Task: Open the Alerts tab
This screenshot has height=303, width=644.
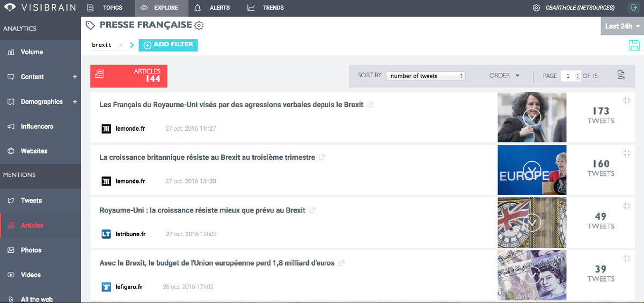Action: click(213, 8)
